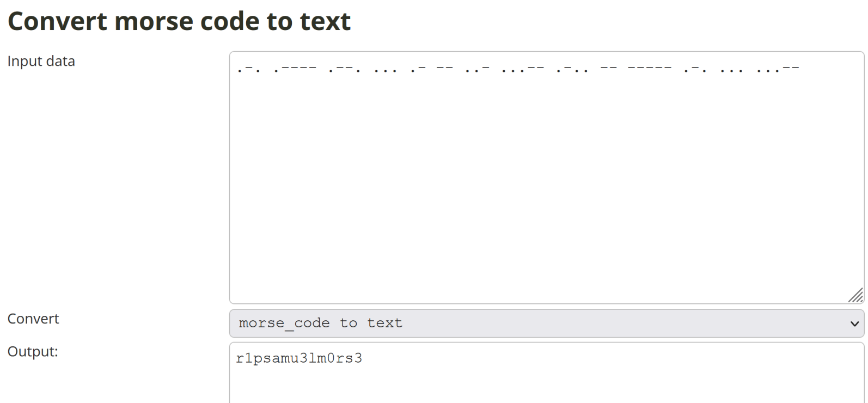The width and height of the screenshot is (868, 403).
Task: Click the ".----" morse group in the input
Action: pos(295,69)
